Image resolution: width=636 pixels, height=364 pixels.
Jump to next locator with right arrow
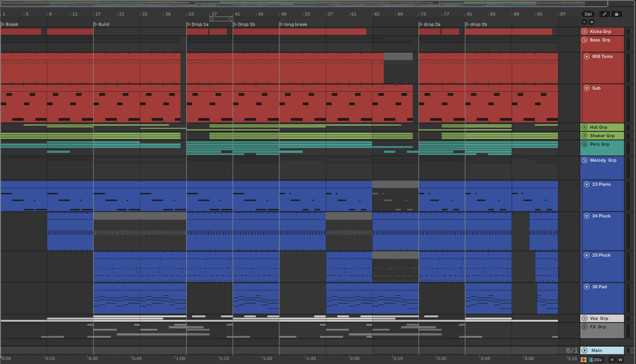click(591, 22)
